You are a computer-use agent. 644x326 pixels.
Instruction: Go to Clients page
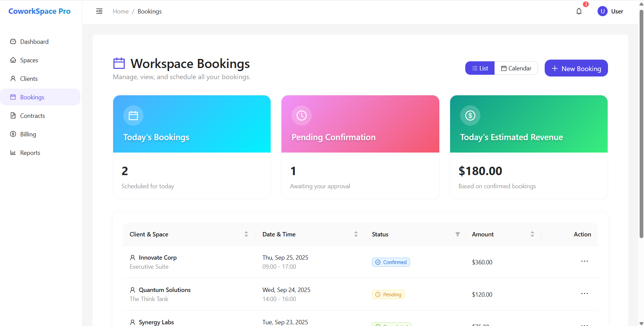(x=40, y=79)
